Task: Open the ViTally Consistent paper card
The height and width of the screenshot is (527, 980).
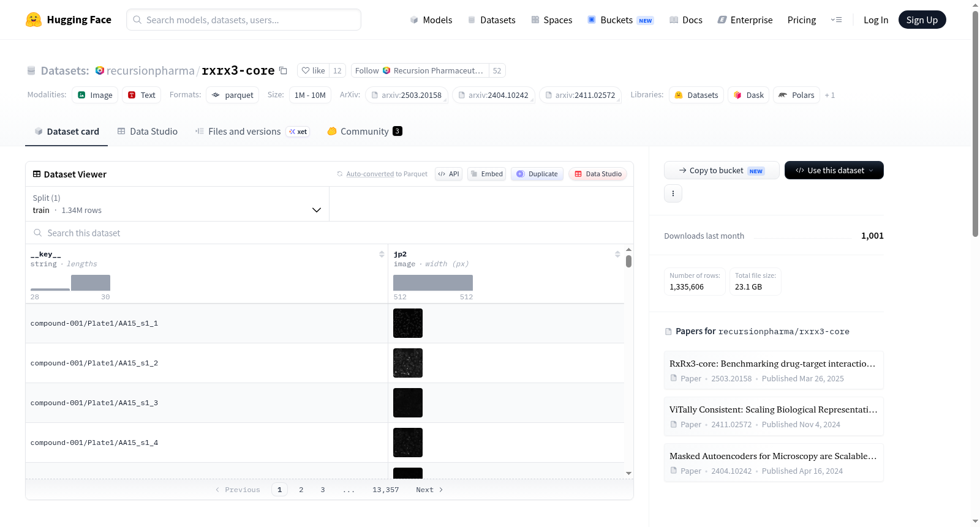Action: click(774, 416)
